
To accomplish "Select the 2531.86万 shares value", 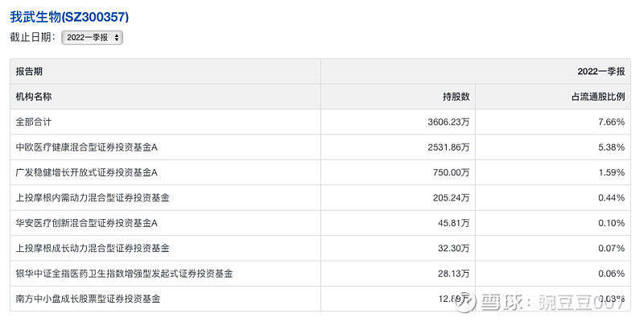I will pyautogui.click(x=448, y=147).
